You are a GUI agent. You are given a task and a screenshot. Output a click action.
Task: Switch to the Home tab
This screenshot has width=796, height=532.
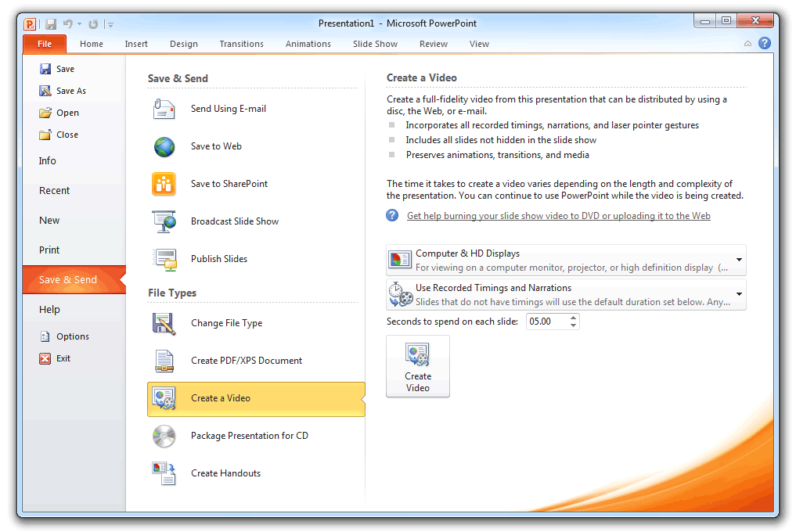(92, 44)
